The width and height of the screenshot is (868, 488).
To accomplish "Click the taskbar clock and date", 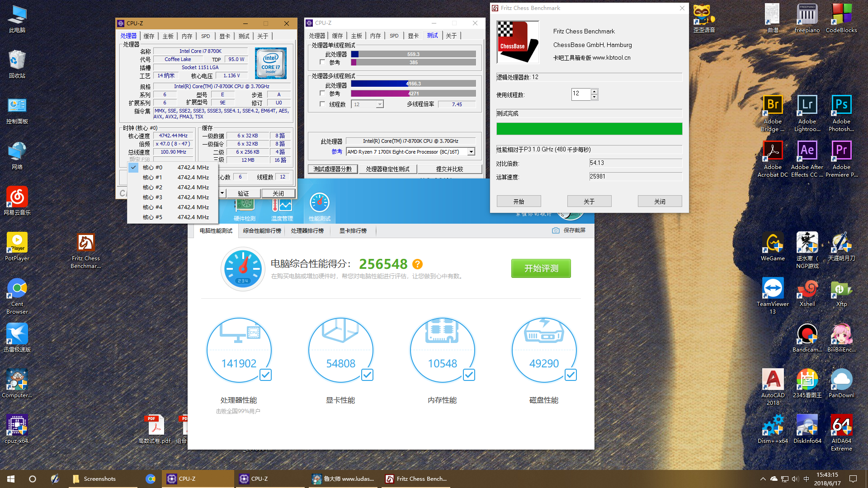I will (x=827, y=479).
